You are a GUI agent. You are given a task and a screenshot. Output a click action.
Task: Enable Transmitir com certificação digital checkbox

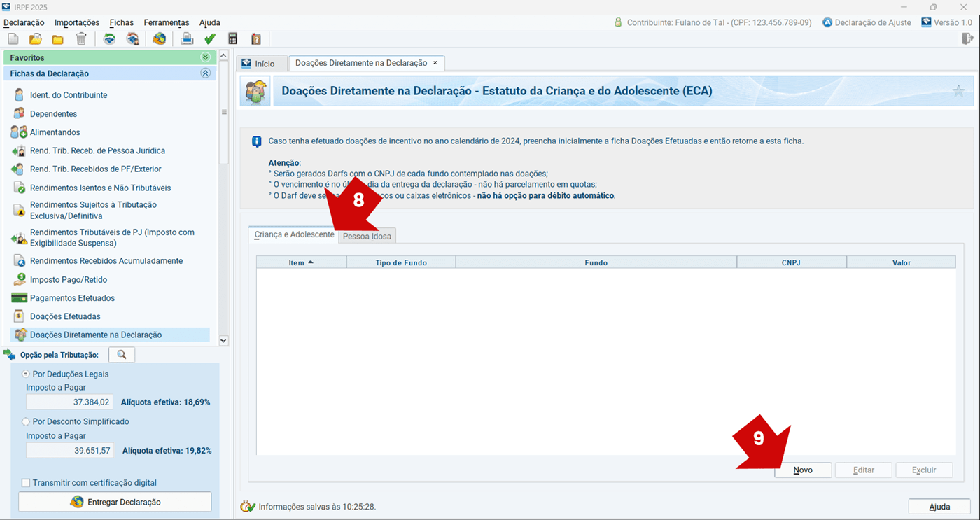(x=27, y=483)
